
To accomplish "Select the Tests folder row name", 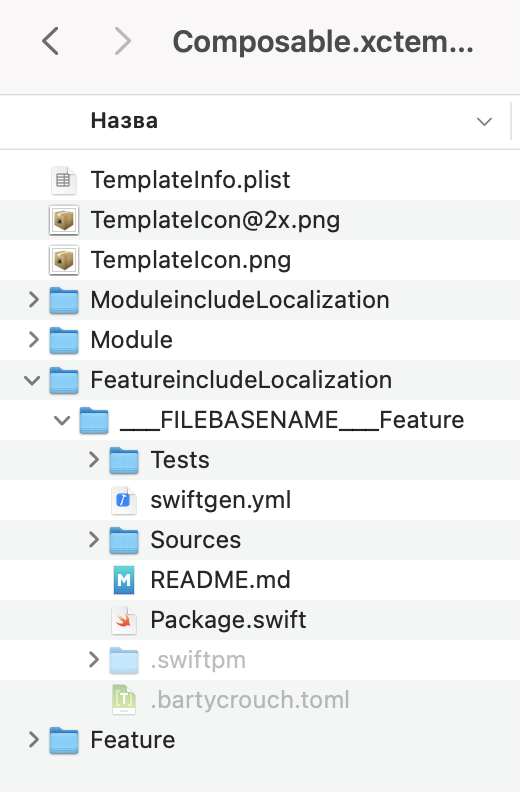I will (180, 460).
